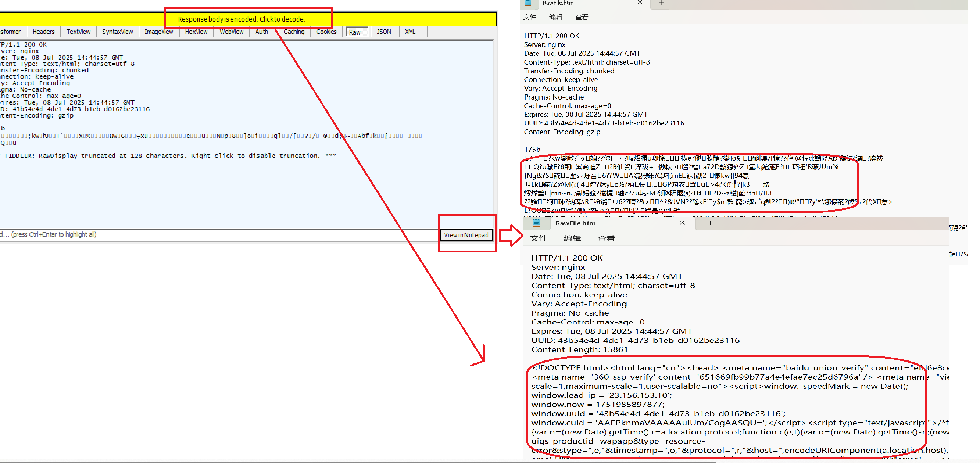Click the yellow 'Response body is encoded' bar
This screenshot has height=463, width=980.
[241, 19]
